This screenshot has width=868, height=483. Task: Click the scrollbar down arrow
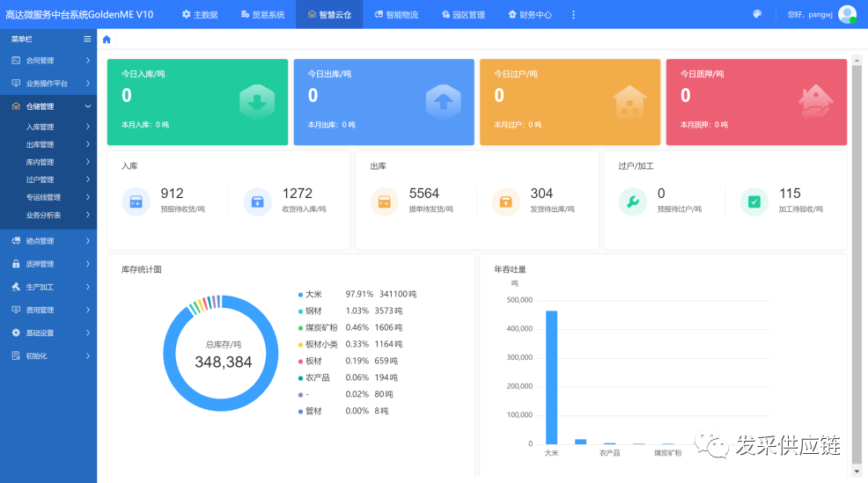tap(857, 472)
